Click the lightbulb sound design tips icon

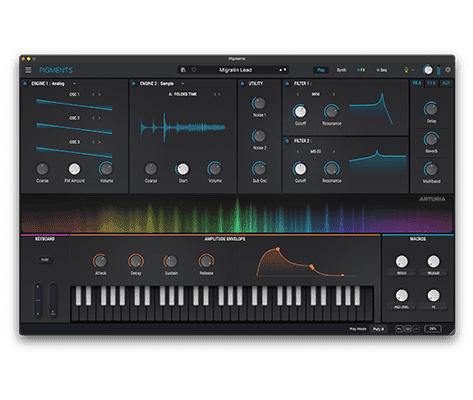pos(406,70)
